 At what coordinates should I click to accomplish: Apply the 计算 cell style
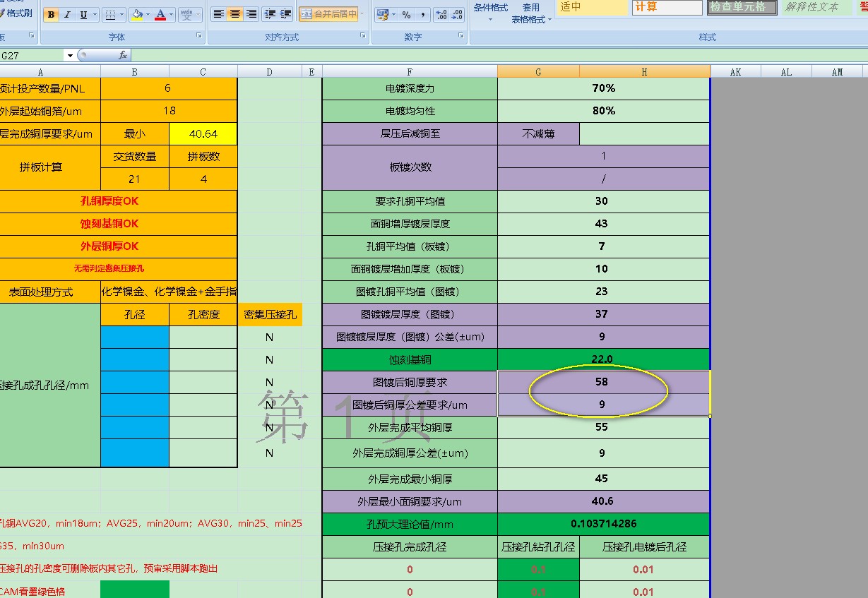(667, 7)
